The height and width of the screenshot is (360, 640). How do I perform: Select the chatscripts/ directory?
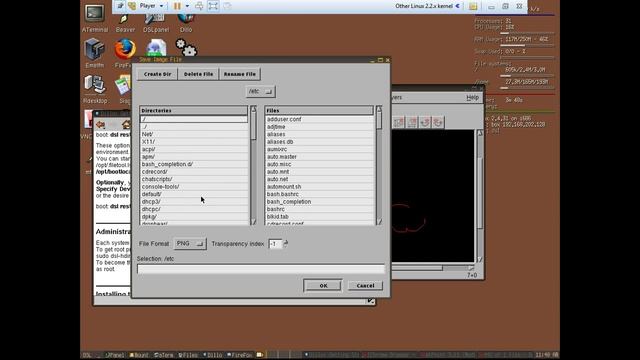pos(193,179)
